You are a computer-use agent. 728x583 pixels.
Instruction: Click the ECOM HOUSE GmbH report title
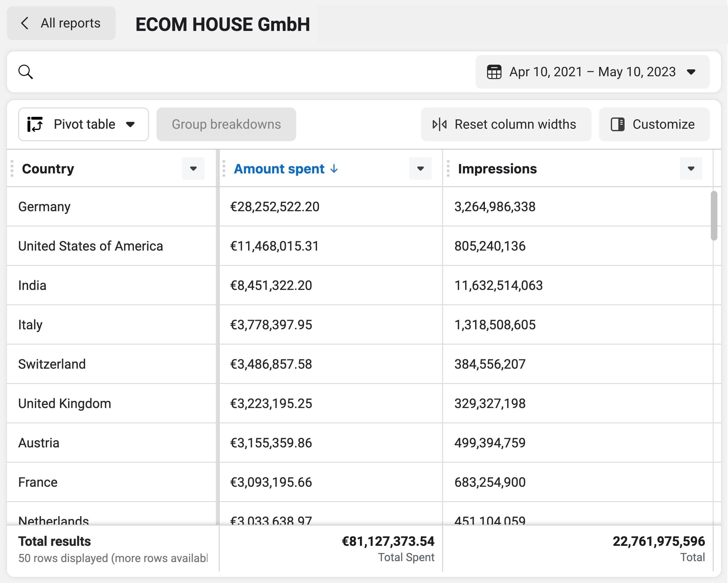(222, 24)
